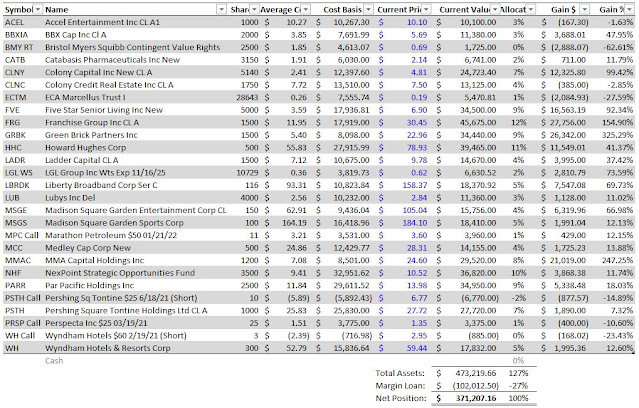This screenshot has width=639, height=408.
Task: Open the Average Cost column filter dropdown
Action: 305,9
